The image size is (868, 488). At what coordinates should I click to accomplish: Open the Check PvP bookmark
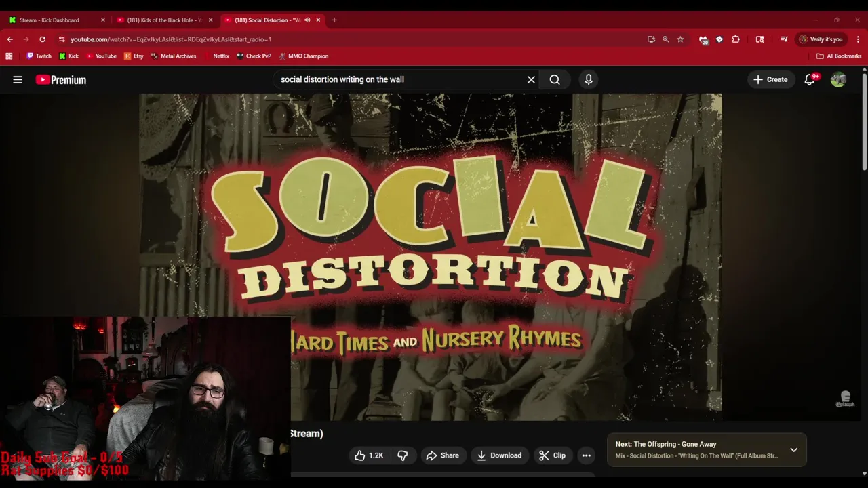point(254,56)
